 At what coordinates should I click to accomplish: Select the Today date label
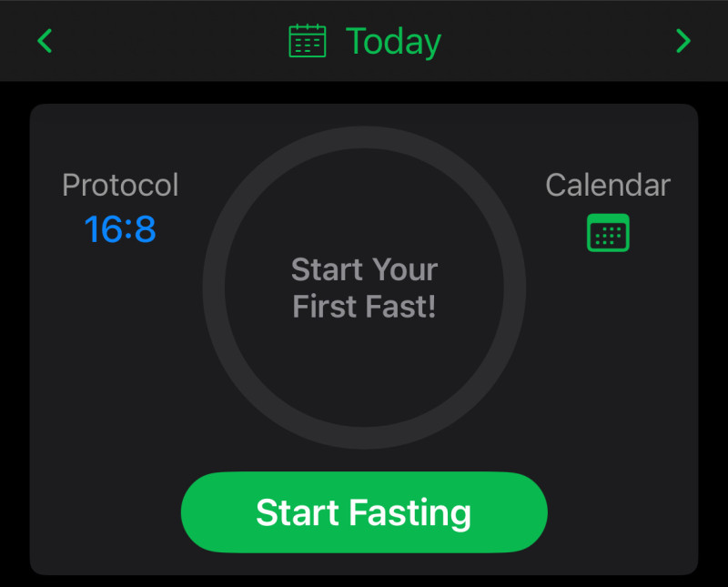(x=393, y=42)
